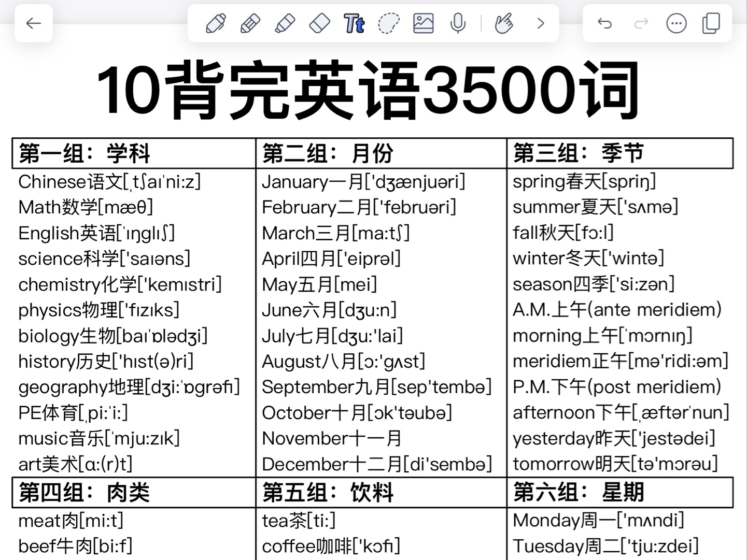747x560 pixels.
Task: Click the Monday周一 row
Action: point(598,520)
